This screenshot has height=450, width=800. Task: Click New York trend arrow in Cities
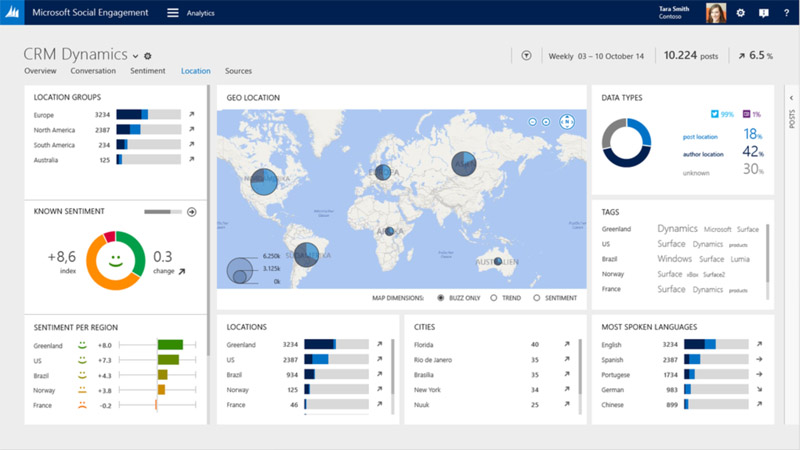[567, 389]
